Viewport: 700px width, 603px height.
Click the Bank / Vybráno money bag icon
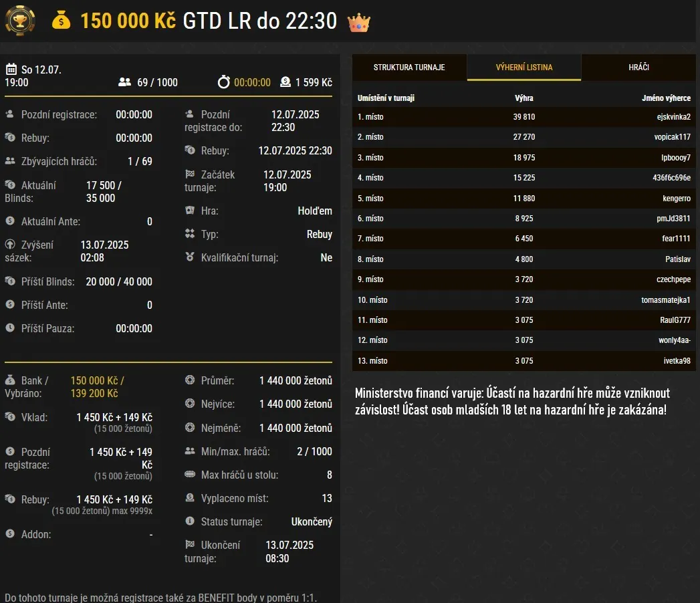point(10,380)
